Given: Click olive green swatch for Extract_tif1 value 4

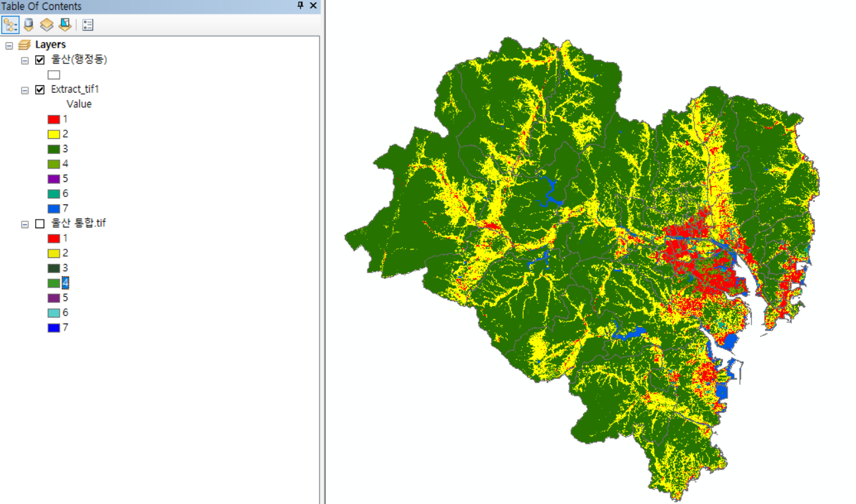Looking at the screenshot, I should (54, 164).
